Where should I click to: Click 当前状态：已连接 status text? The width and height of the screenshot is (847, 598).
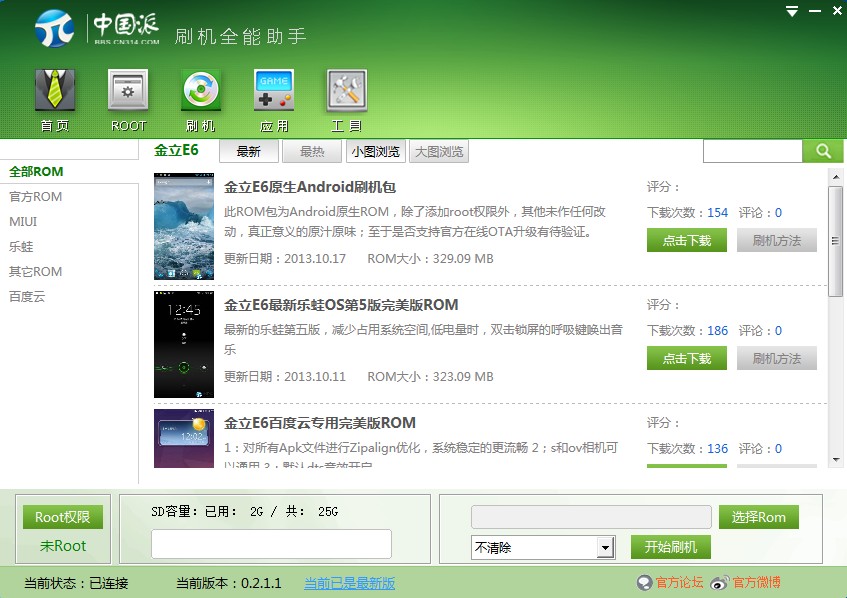coord(76,583)
